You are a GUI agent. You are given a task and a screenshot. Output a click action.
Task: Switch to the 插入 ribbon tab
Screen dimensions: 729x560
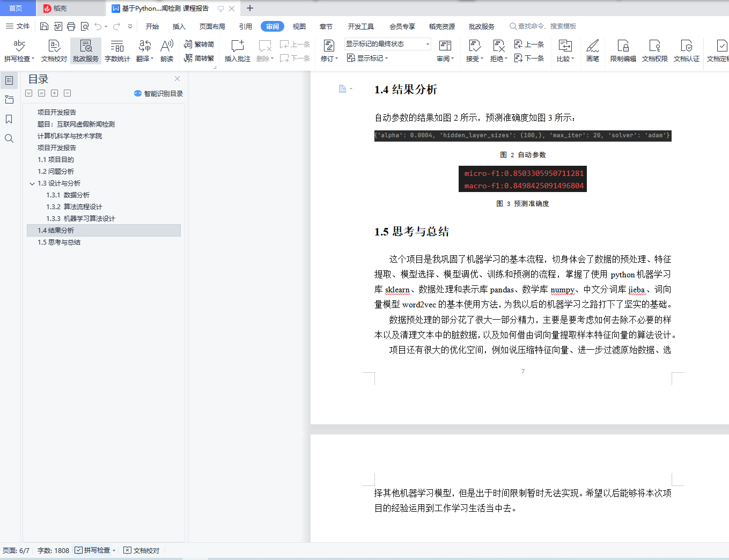(179, 26)
